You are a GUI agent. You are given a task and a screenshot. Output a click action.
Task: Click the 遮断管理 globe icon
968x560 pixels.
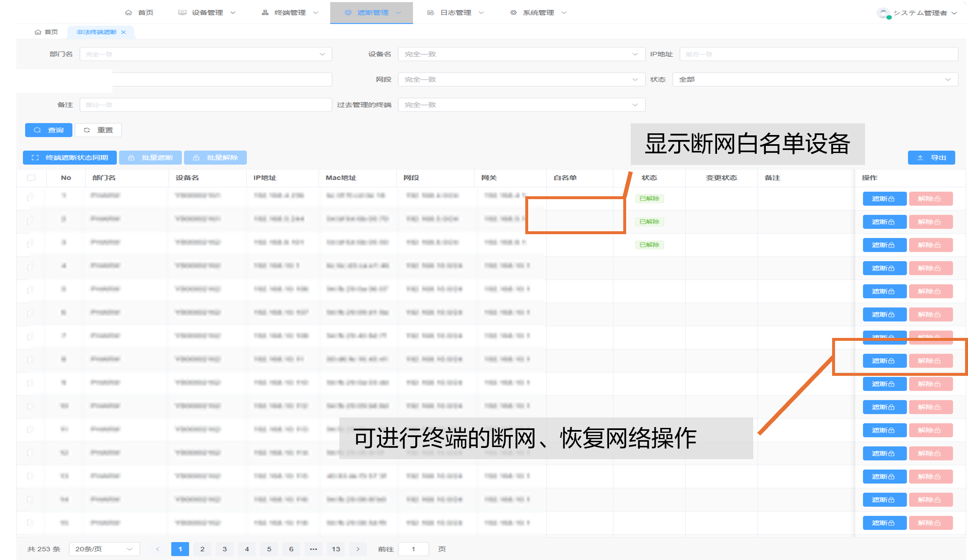point(347,12)
